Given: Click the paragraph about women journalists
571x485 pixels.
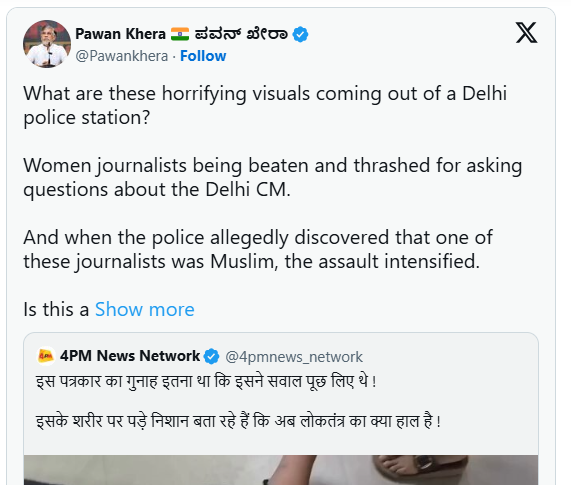Looking at the screenshot, I should 273,177.
